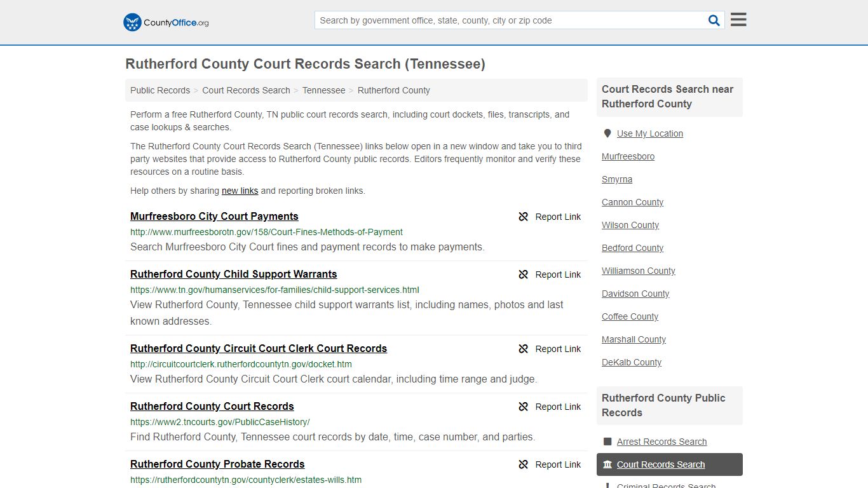The image size is (868, 488).
Task: Click the location pin beside Use My Location
Action: [607, 133]
